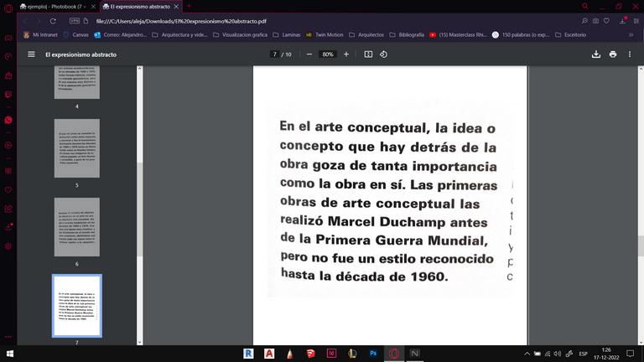Screen dimensions: 644x362
Task: Download the PDF file
Action: [x=596, y=54]
